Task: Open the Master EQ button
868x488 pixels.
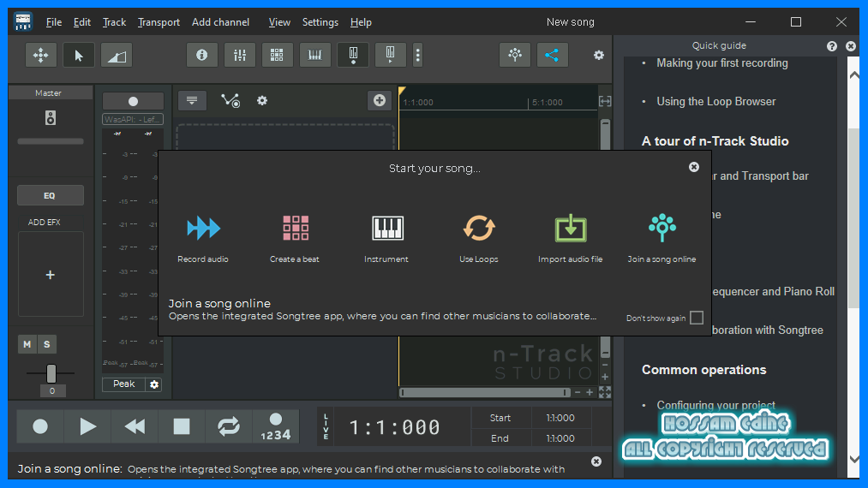Action: point(51,195)
